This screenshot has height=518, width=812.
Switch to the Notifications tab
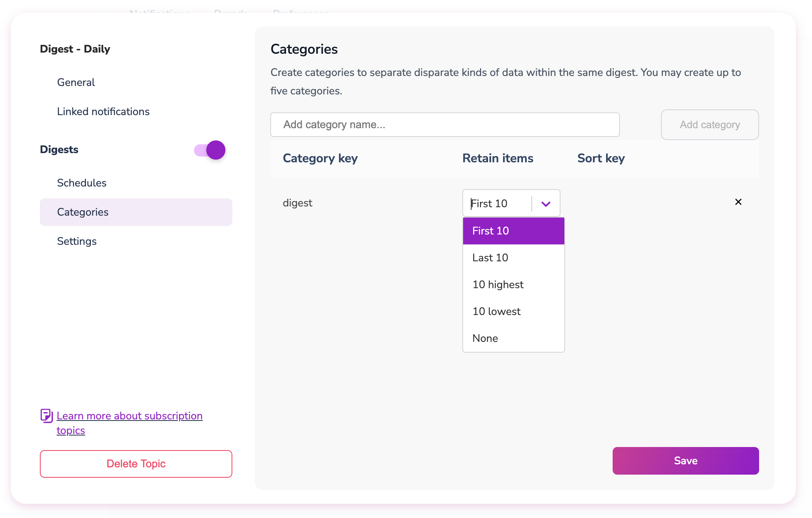[x=159, y=12]
